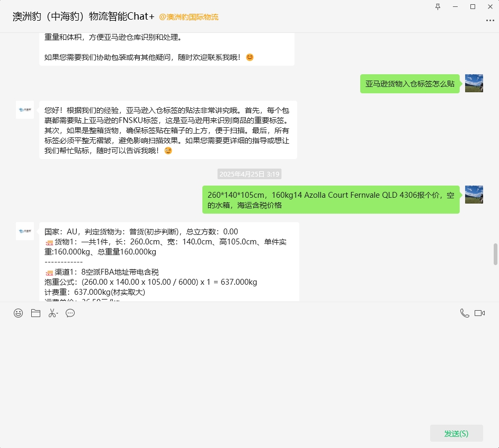The image size is (499, 448).
Task: Click the message input text area
Action: tap(249, 371)
